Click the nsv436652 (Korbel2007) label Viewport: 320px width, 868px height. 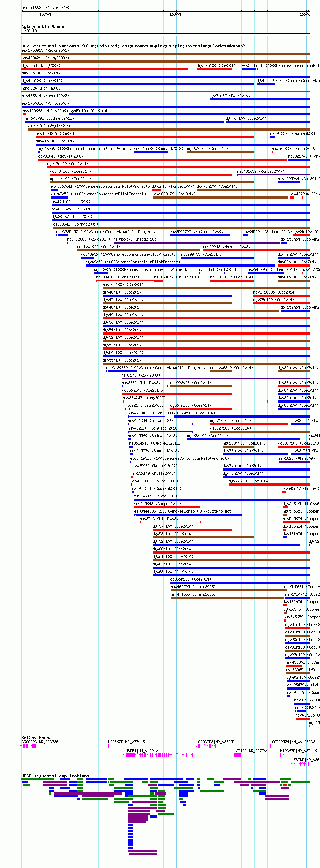pos(261,171)
